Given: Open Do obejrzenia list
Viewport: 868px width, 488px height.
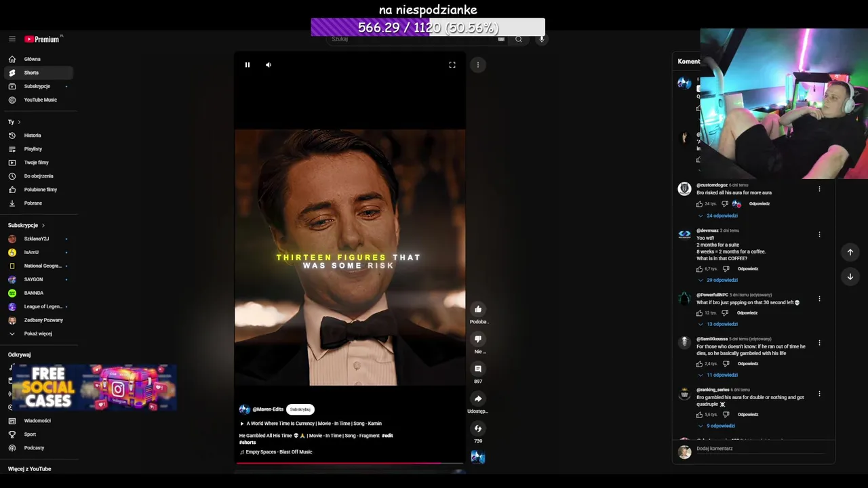Looking at the screenshot, I should (39, 176).
